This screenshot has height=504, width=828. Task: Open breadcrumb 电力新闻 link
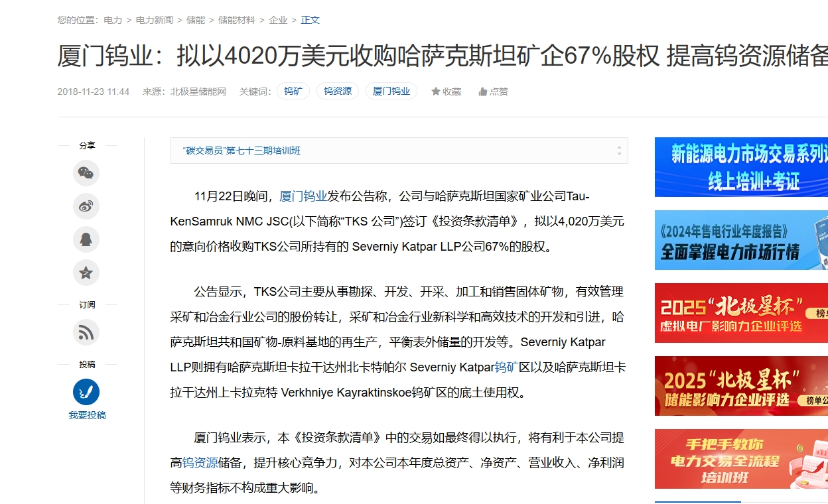(x=155, y=20)
